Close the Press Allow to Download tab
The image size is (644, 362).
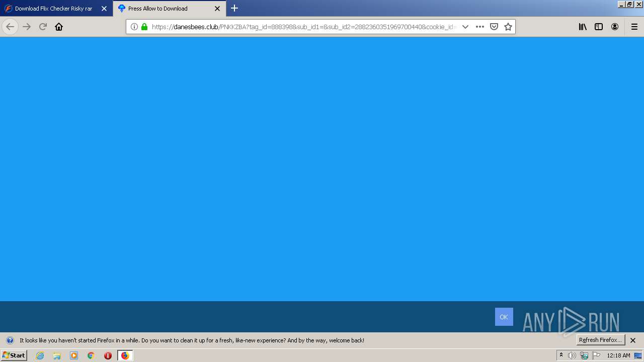click(x=217, y=9)
